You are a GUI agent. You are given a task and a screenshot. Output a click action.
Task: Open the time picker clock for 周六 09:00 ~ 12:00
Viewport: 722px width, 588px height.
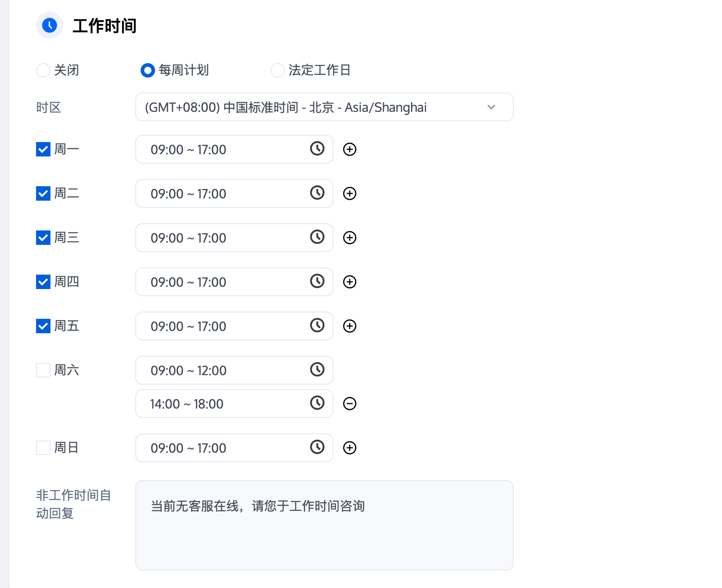317,370
